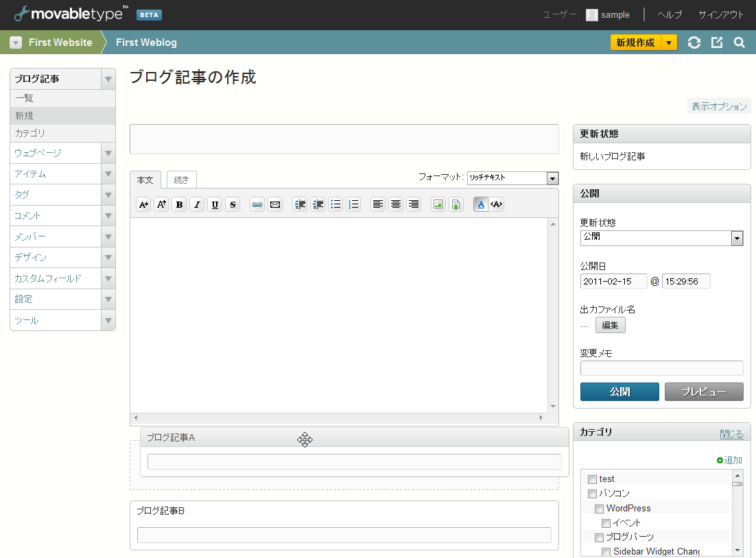Insert a bulleted list
The image size is (756, 558).
[335, 204]
